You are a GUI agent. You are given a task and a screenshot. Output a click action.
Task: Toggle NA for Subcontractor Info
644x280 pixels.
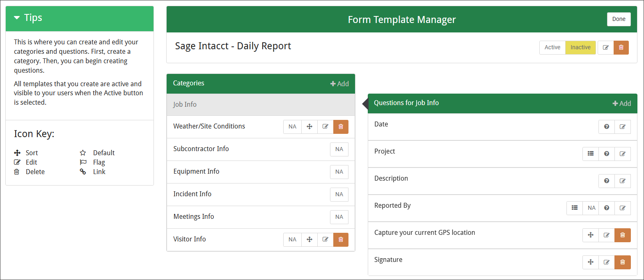tap(339, 149)
